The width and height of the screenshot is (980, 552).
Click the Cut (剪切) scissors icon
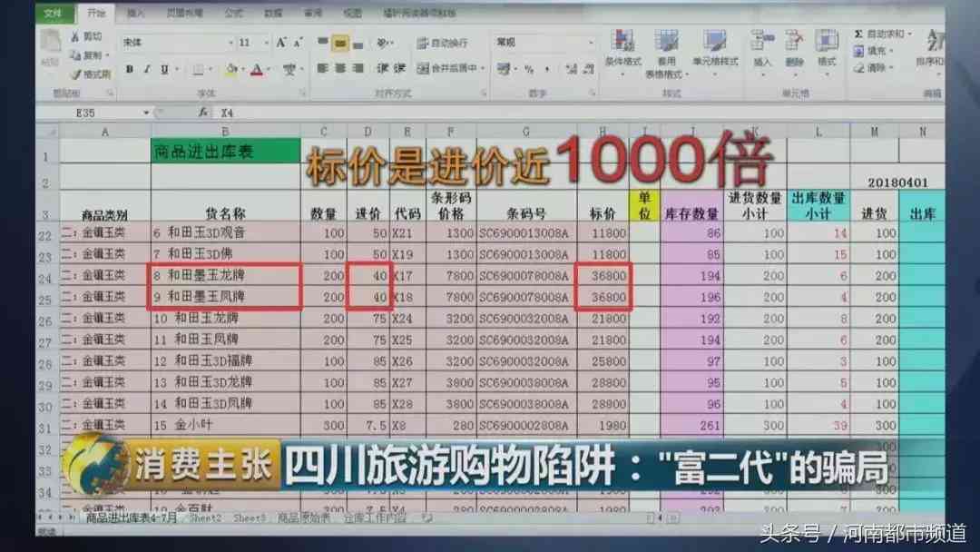coord(76,37)
